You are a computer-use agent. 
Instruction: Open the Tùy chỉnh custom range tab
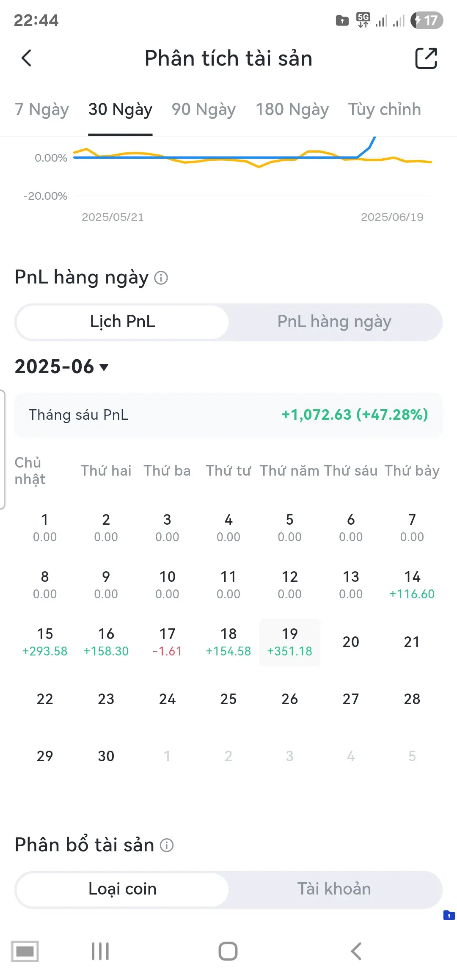384,110
